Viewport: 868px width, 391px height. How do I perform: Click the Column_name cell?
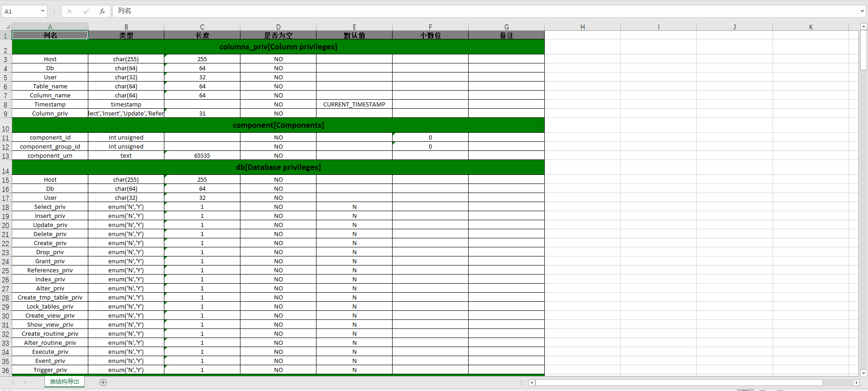coord(50,96)
